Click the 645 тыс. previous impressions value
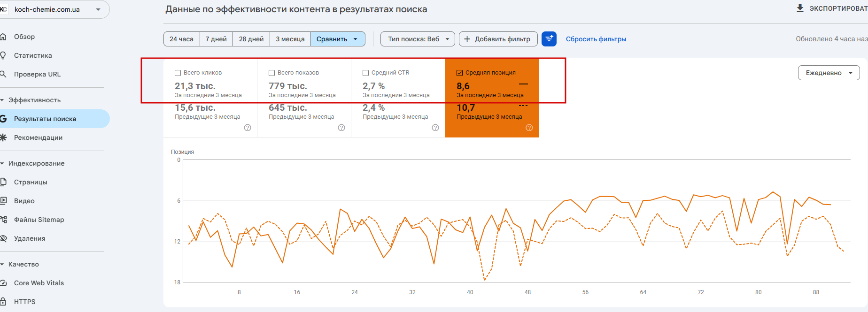 click(288, 108)
